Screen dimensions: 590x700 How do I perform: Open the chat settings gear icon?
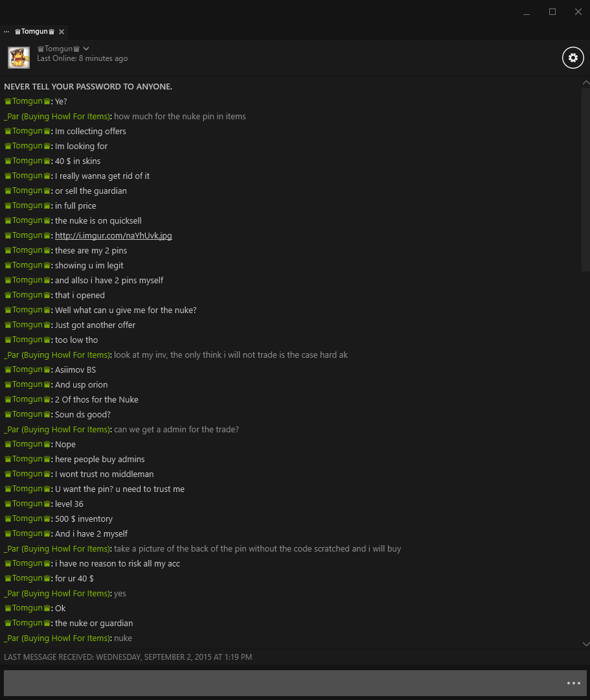(573, 58)
